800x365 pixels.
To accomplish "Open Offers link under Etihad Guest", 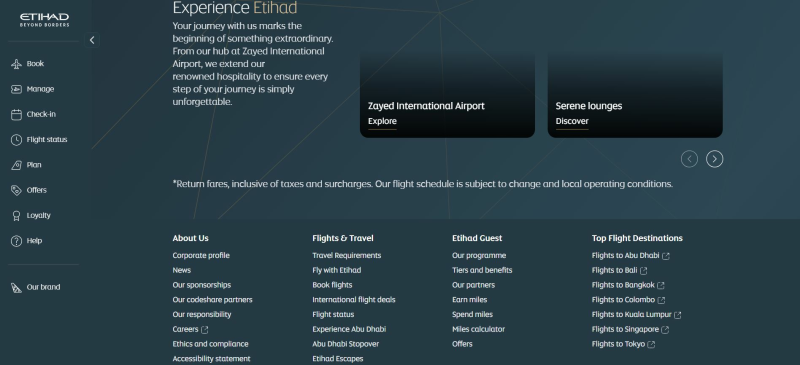I will click(462, 344).
